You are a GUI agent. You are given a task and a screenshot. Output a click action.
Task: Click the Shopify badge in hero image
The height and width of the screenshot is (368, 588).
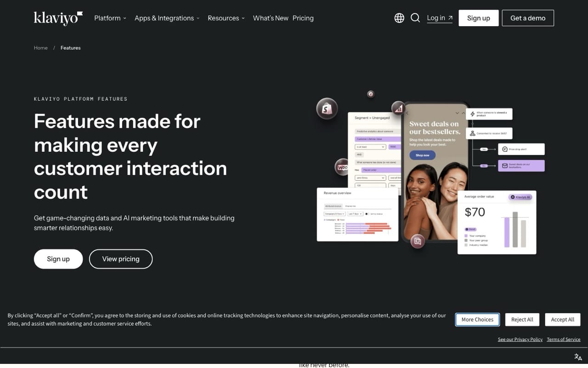click(327, 109)
